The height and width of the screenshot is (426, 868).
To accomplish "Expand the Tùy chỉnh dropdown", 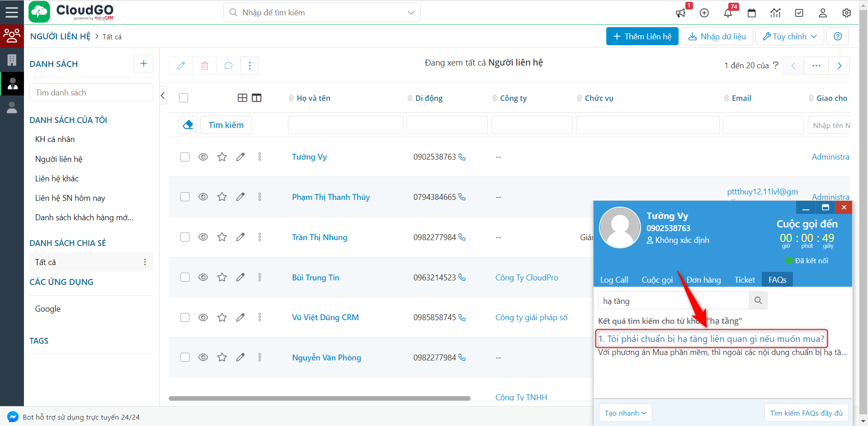I will (789, 36).
